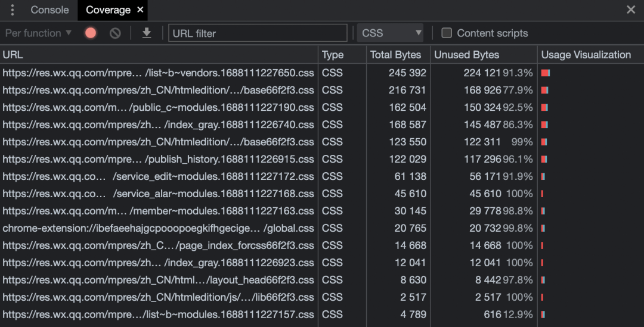Close the Coverage tab with its X
The image size is (644, 327).
pyautogui.click(x=140, y=10)
